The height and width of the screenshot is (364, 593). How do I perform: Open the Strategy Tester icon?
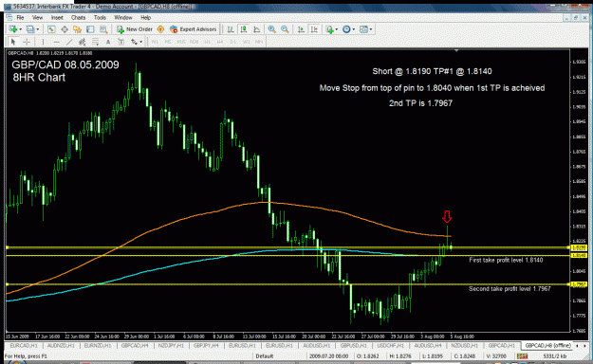pos(103,29)
